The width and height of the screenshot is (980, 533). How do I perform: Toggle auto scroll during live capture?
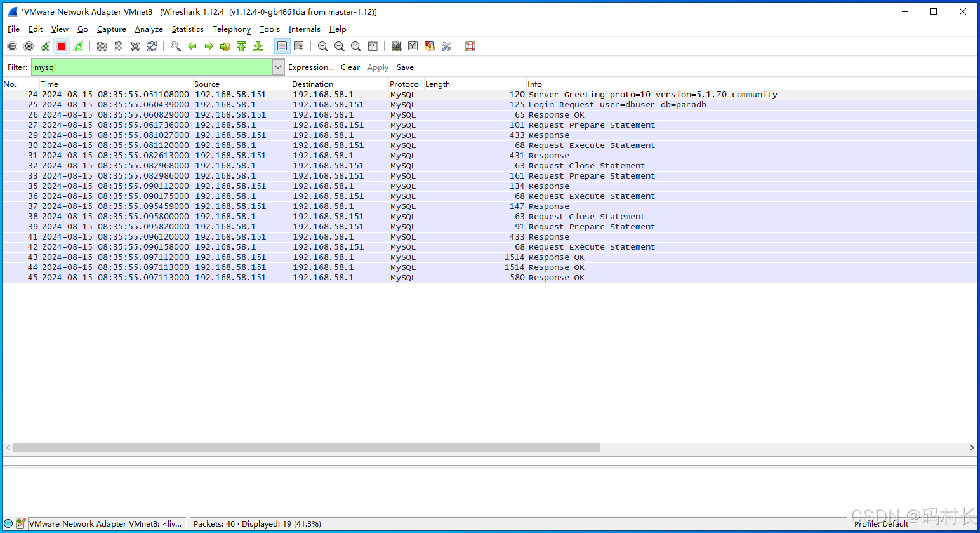tap(299, 46)
